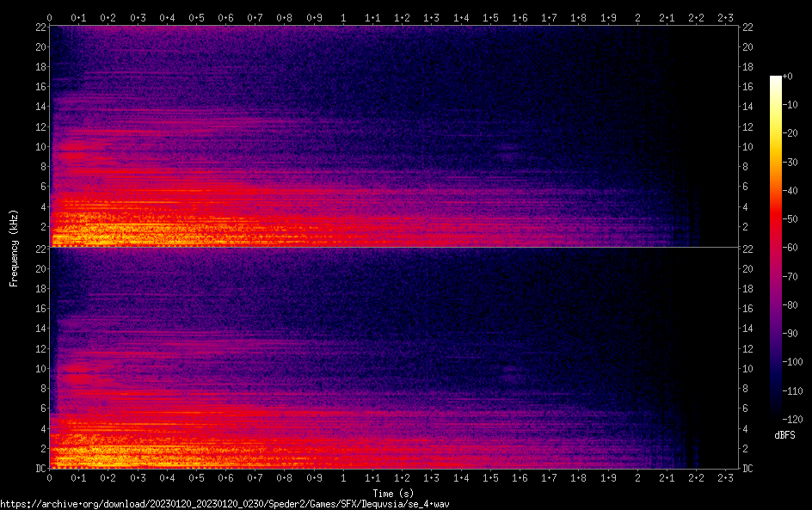Click the 0.5 tick on the top time axis
Image resolution: width=812 pixels, height=510 pixels.
click(x=196, y=17)
